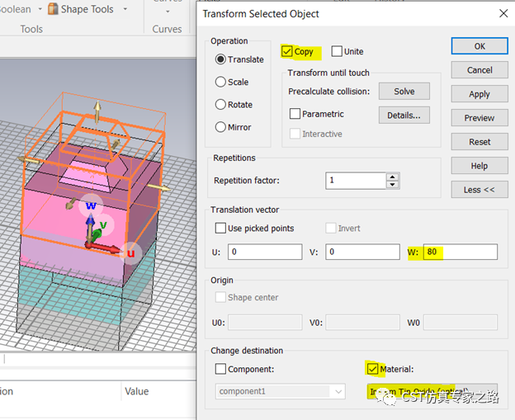Open the Details... button
The height and width of the screenshot is (420, 515).
[x=404, y=116]
